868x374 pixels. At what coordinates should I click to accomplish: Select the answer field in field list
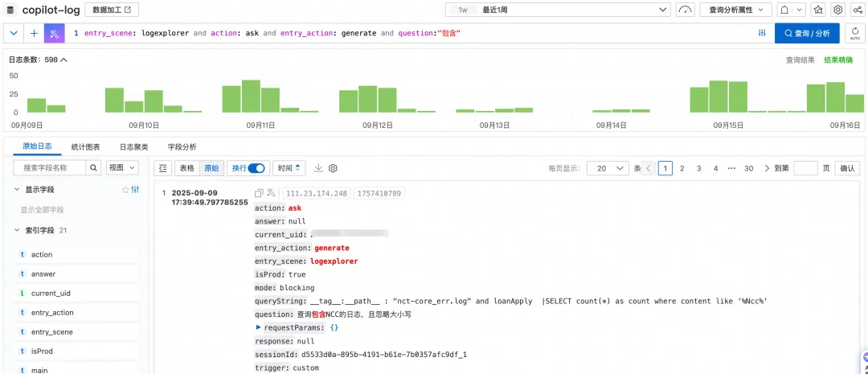pos(76,273)
